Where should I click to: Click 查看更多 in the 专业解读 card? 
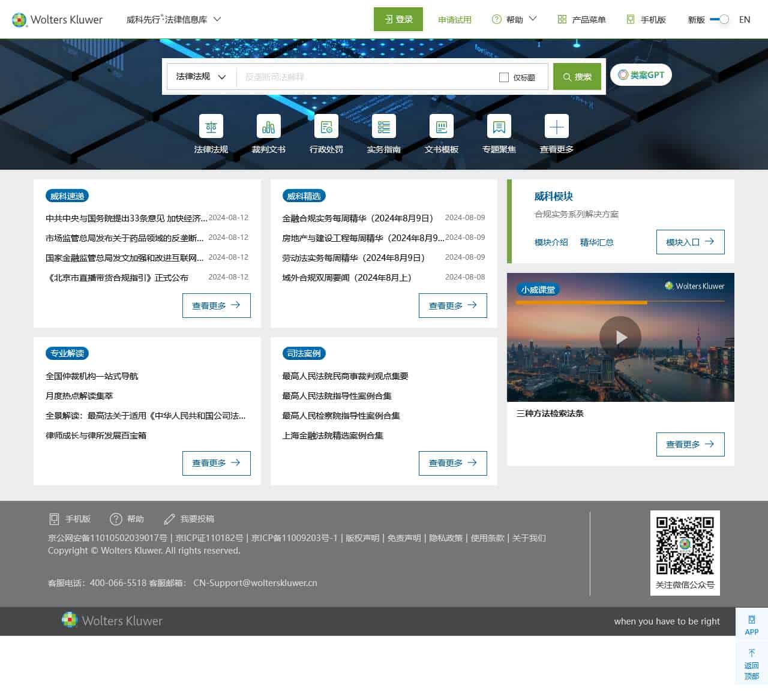[x=217, y=463]
